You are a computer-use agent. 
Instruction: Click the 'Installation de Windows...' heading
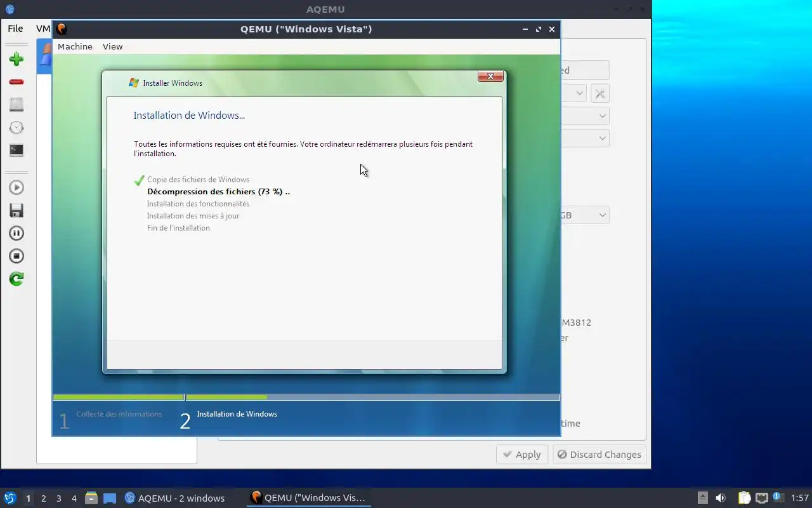tap(189, 116)
